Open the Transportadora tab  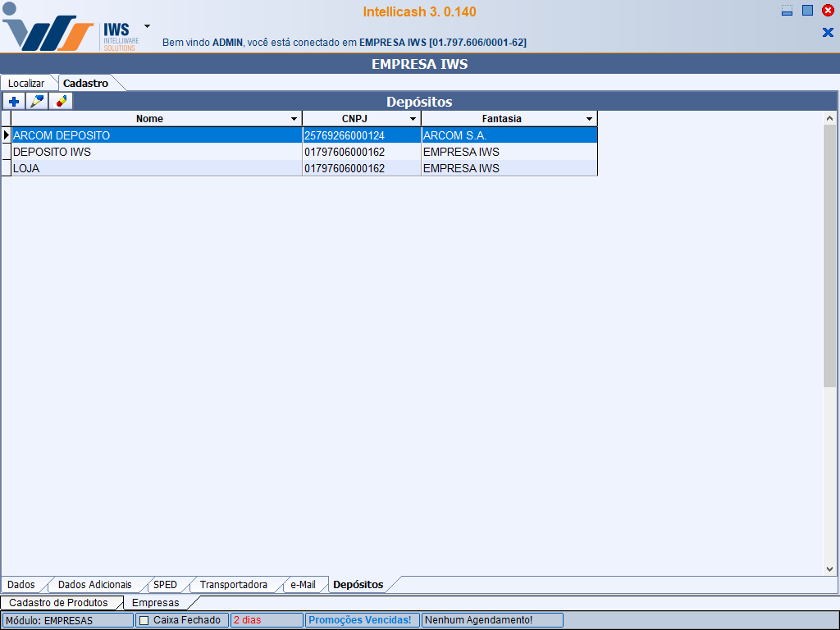coord(233,585)
